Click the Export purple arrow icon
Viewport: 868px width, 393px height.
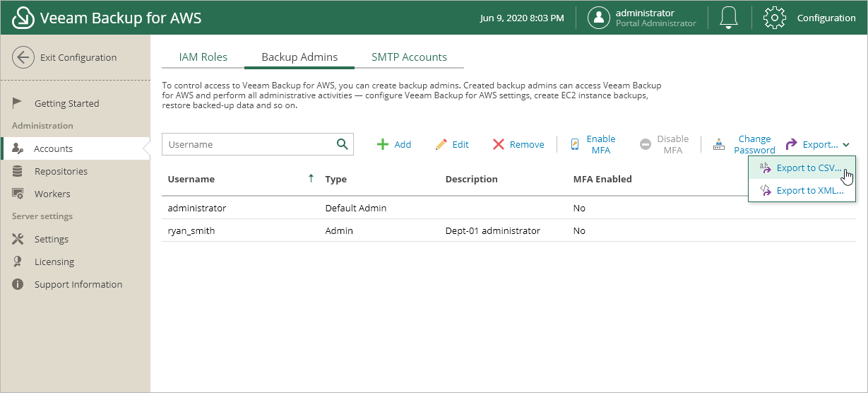[791, 144]
